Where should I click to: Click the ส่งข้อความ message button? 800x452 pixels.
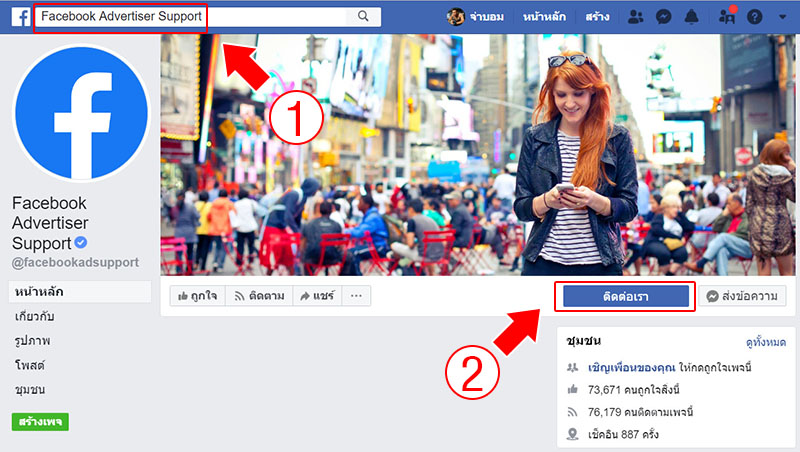pos(742,296)
